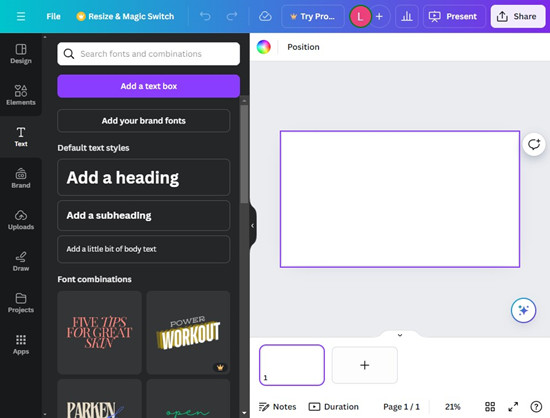Image resolution: width=550 pixels, height=418 pixels.
Task: Click Resize & Magic Switch
Action: click(x=125, y=16)
